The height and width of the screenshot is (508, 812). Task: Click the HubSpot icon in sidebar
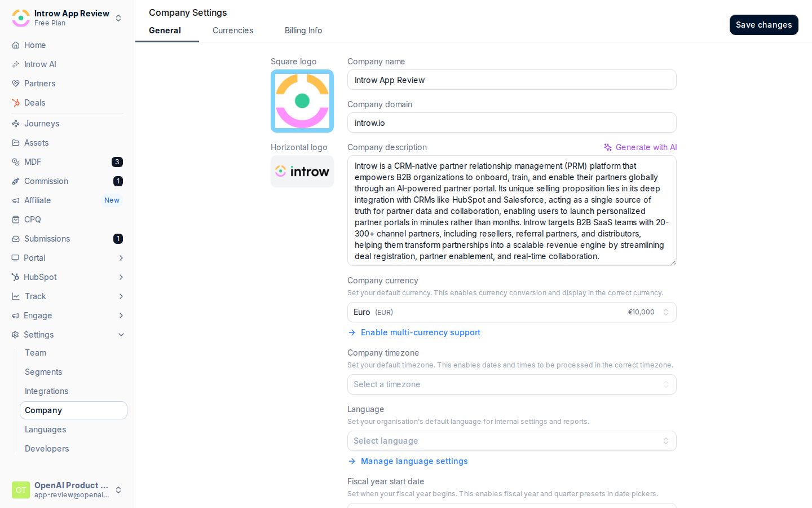click(x=15, y=277)
